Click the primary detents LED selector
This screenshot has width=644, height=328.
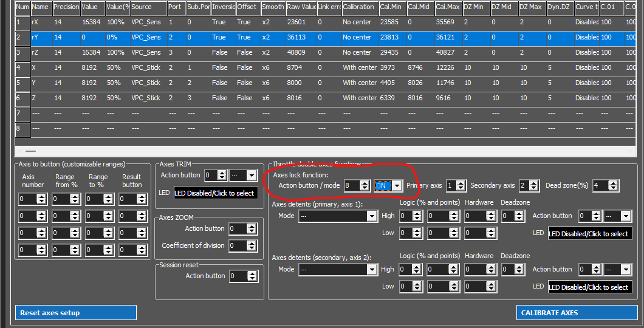pyautogui.click(x=590, y=234)
